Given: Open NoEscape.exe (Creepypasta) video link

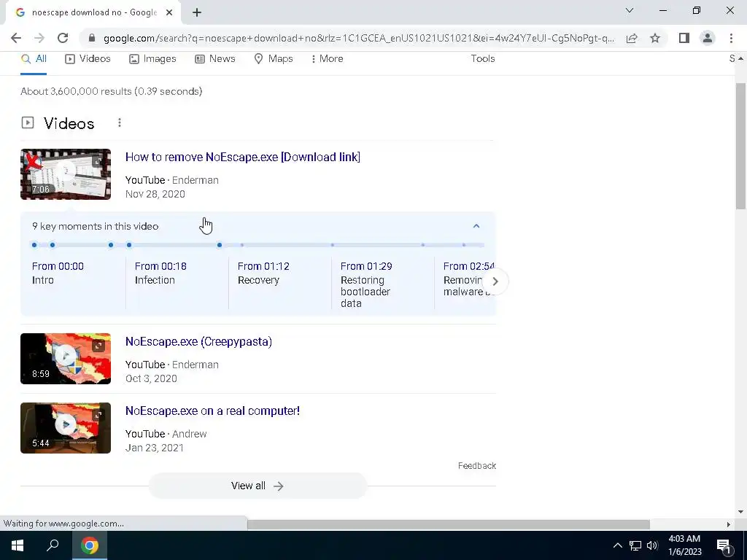Looking at the screenshot, I should pyautogui.click(x=198, y=342).
